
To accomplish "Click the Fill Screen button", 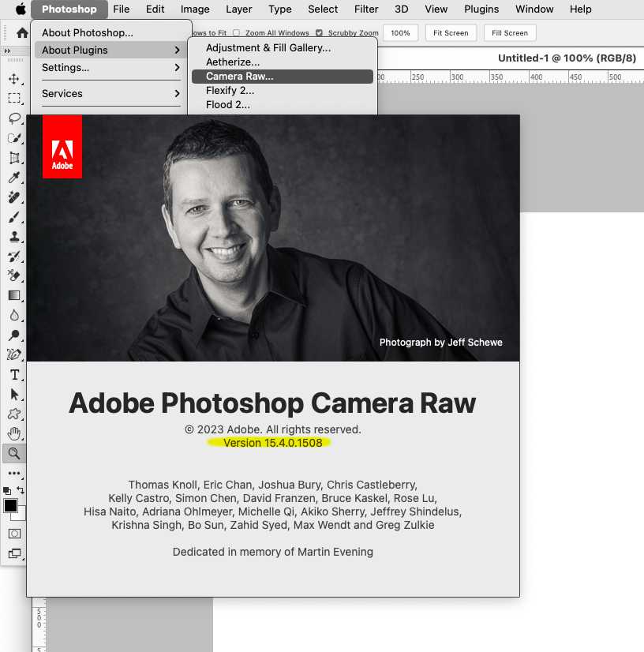I will 510,33.
